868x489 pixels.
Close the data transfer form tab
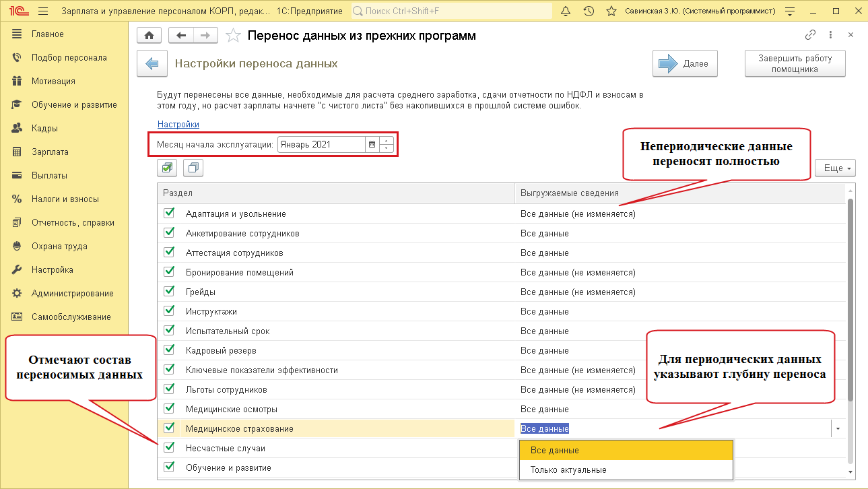850,35
